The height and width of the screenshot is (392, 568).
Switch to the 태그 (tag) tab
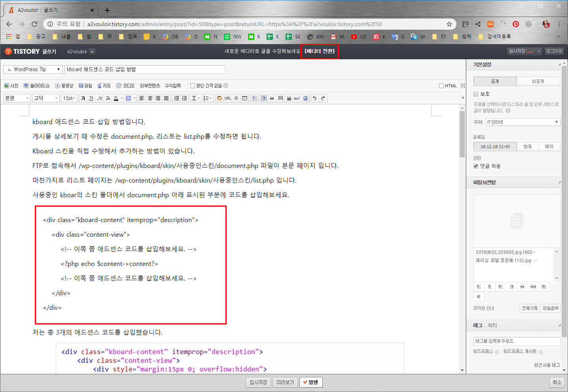click(477, 326)
